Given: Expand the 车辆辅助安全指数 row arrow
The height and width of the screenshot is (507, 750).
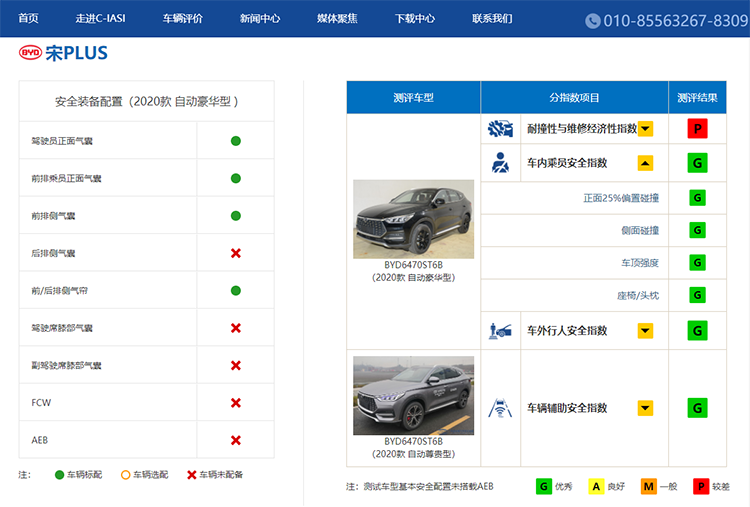Looking at the screenshot, I should 645,408.
